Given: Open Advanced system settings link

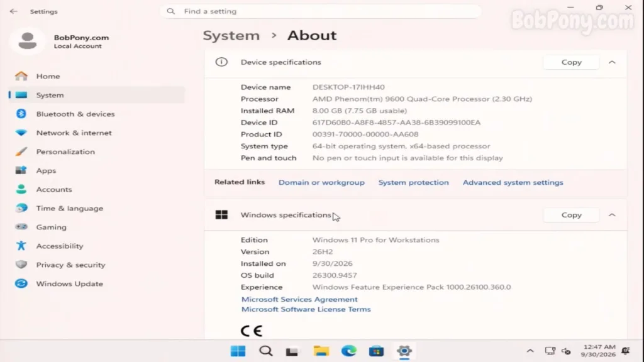Looking at the screenshot, I should tap(513, 182).
